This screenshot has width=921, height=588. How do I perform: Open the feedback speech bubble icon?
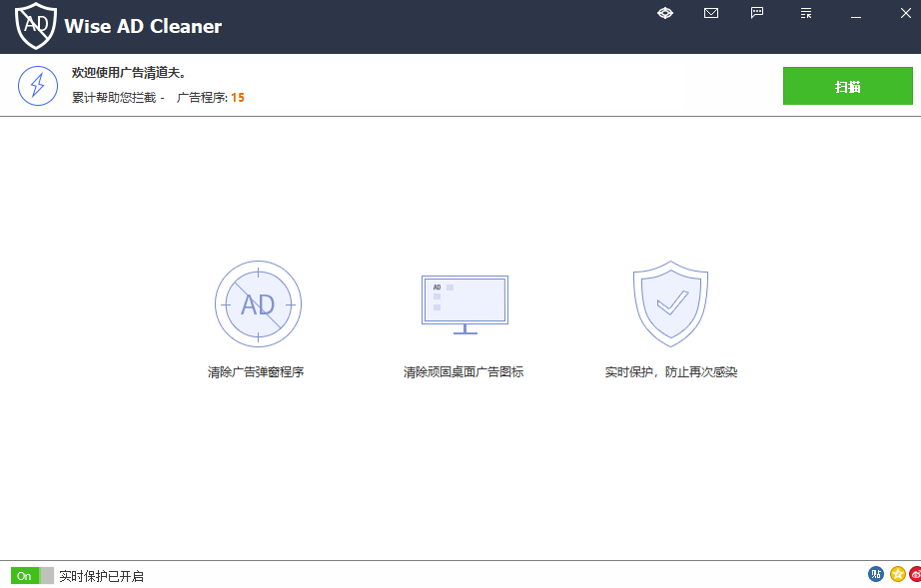757,13
